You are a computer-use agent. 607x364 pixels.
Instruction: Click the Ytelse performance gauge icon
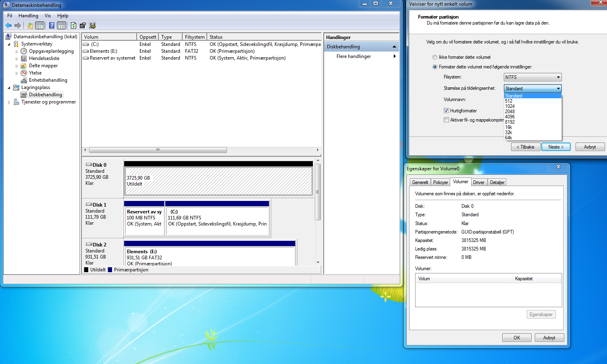(24, 73)
